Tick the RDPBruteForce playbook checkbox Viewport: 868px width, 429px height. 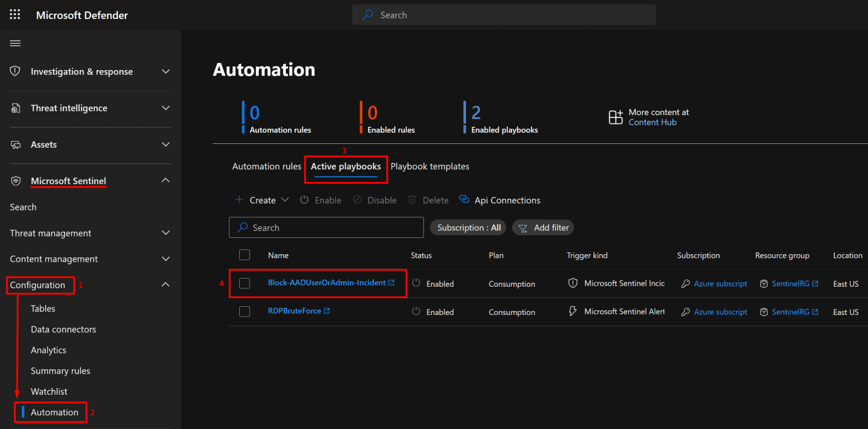[x=245, y=312]
